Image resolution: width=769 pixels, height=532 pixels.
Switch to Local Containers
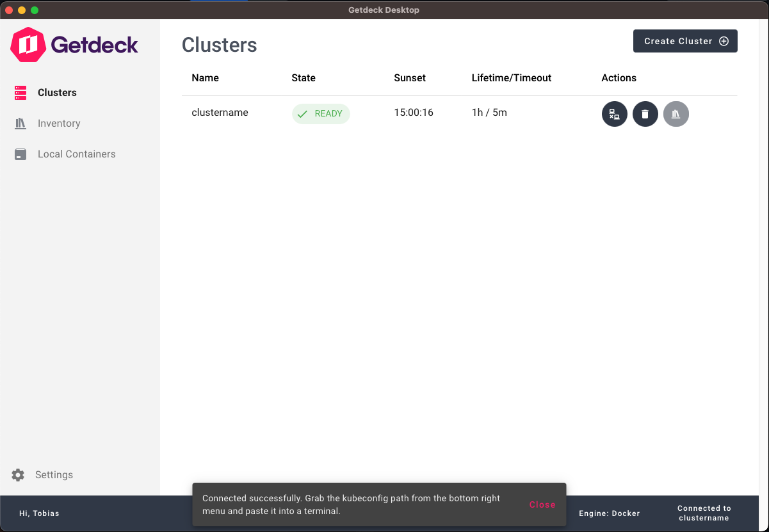point(77,154)
